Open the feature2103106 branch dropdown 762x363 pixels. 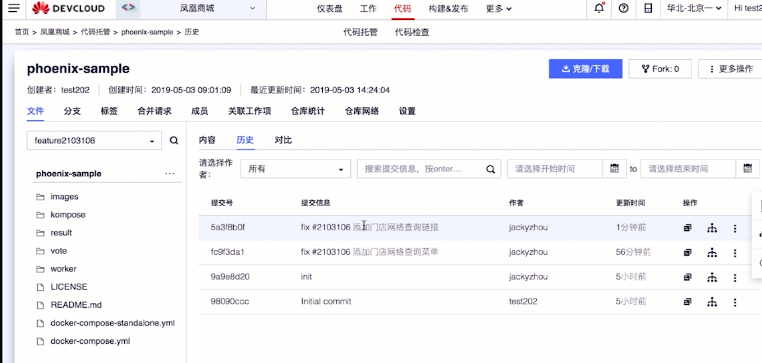click(94, 140)
